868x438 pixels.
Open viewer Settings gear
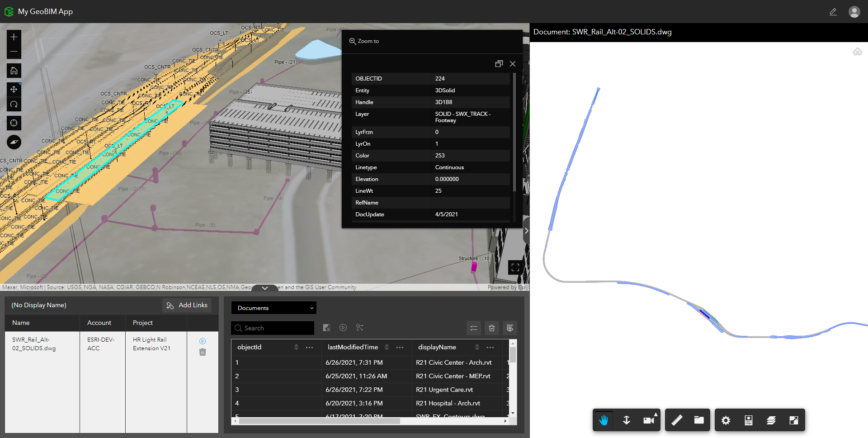[726, 420]
